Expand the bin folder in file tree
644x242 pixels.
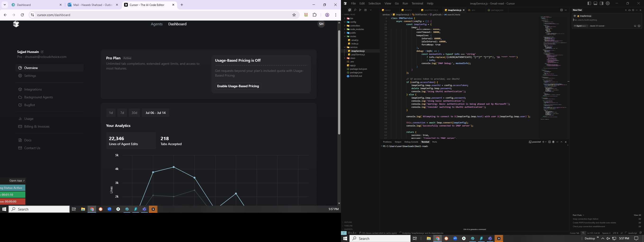(x=361, y=18)
